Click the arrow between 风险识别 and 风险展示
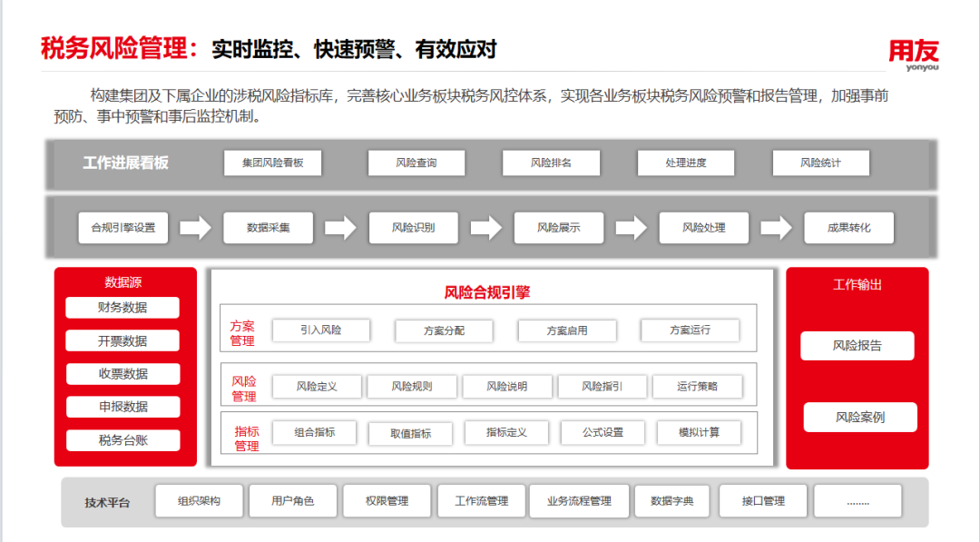This screenshot has width=980, height=542. pyautogui.click(x=486, y=227)
